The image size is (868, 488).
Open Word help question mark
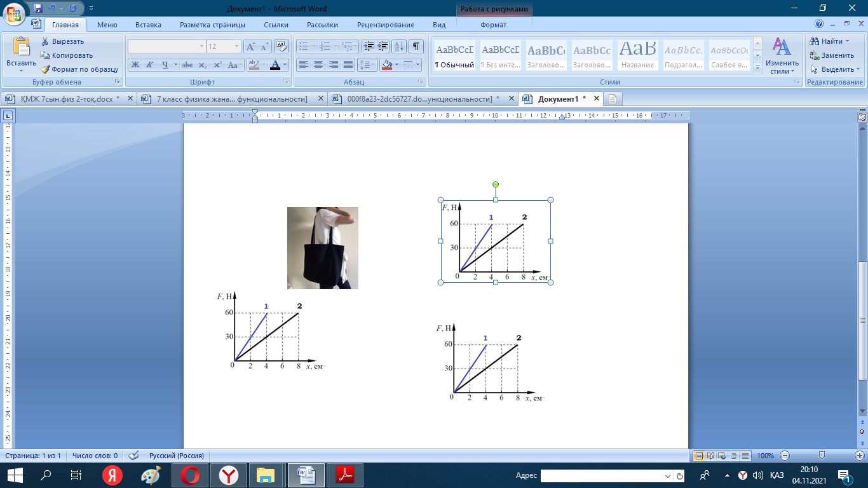(819, 25)
